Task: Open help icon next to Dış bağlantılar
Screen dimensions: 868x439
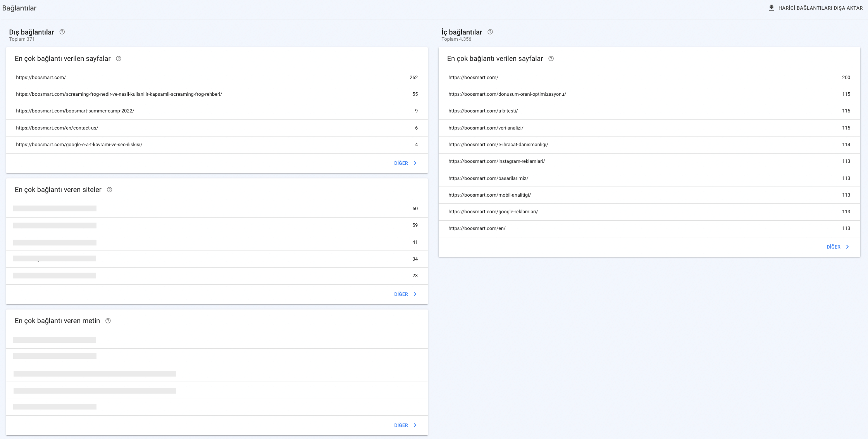Action: (62, 32)
